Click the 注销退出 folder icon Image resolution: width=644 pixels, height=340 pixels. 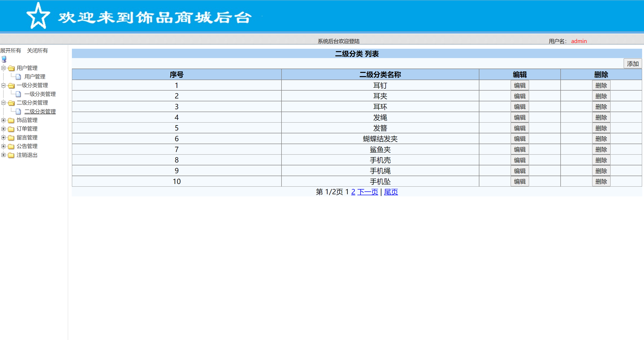tap(11, 155)
